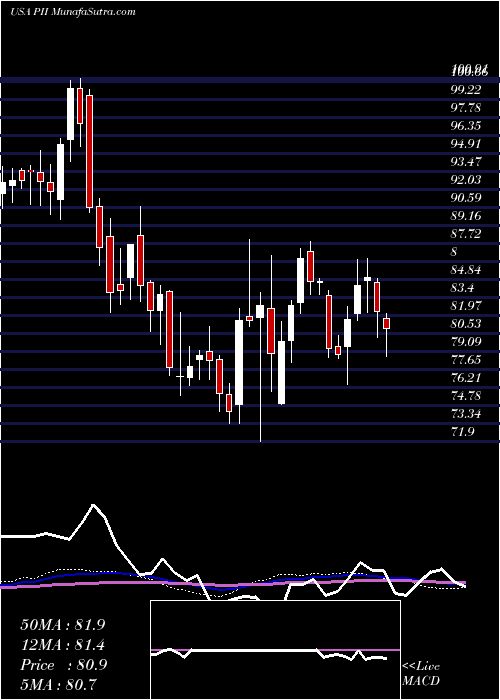Select the 97.78 price axis label
Viewport: 500px width, 700px height.
coord(466,108)
